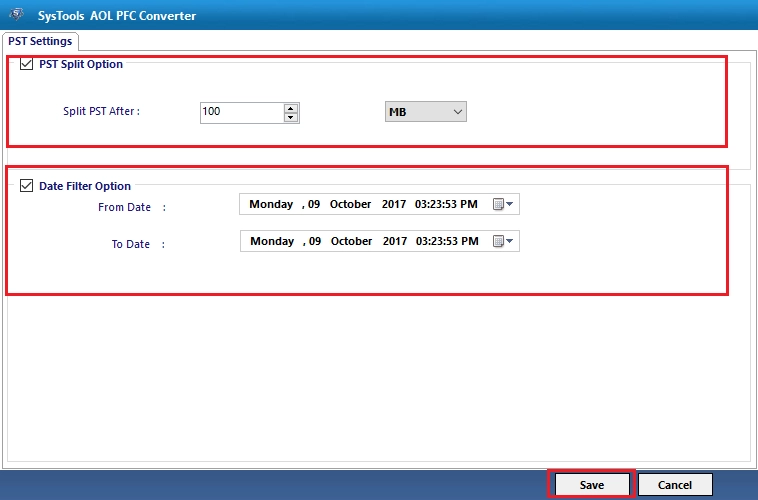Select the year 2017 in From Date field
758x500 pixels.
pos(394,204)
